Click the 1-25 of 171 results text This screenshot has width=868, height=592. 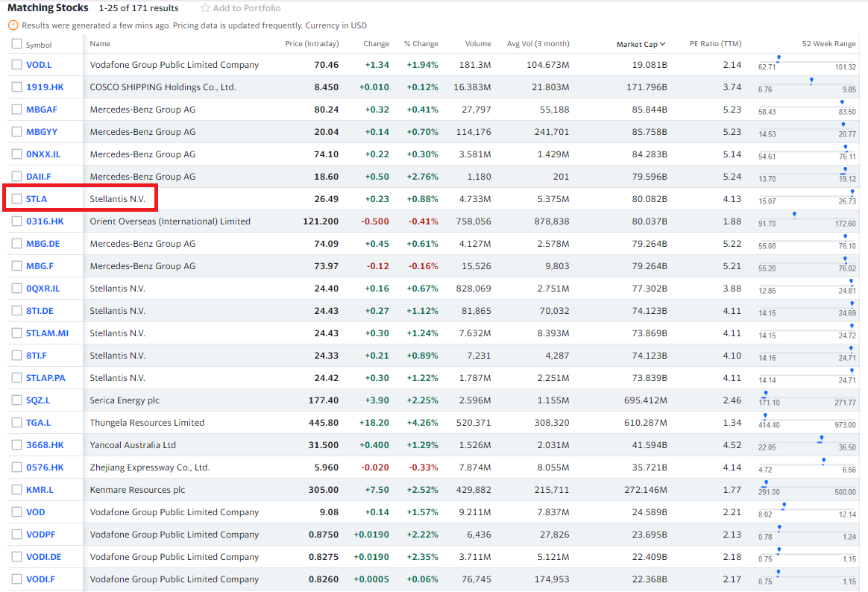coord(139,8)
